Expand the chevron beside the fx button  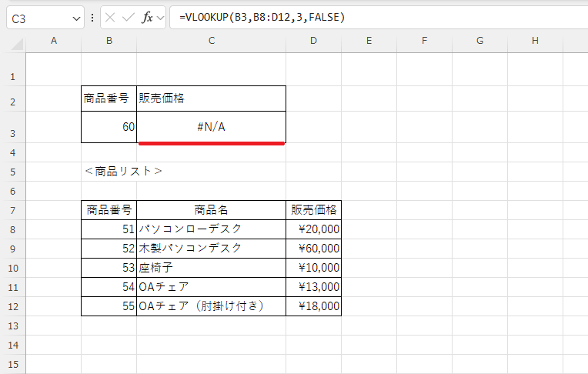[x=161, y=18]
